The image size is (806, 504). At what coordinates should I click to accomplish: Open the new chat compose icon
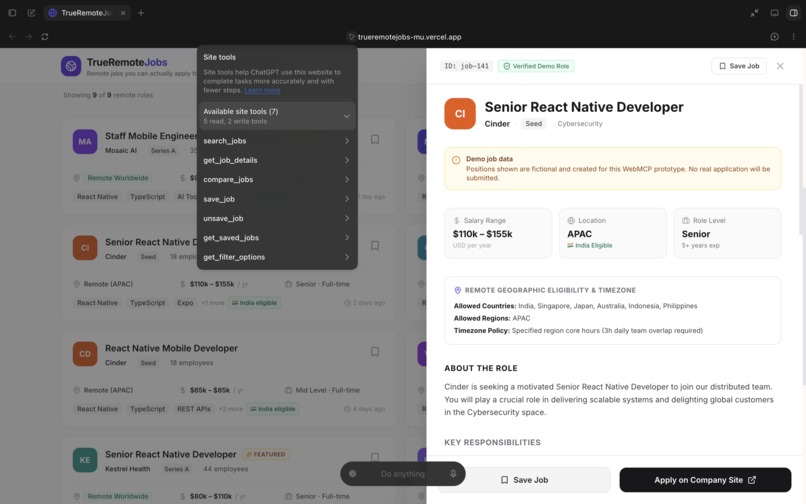pyautogui.click(x=31, y=13)
